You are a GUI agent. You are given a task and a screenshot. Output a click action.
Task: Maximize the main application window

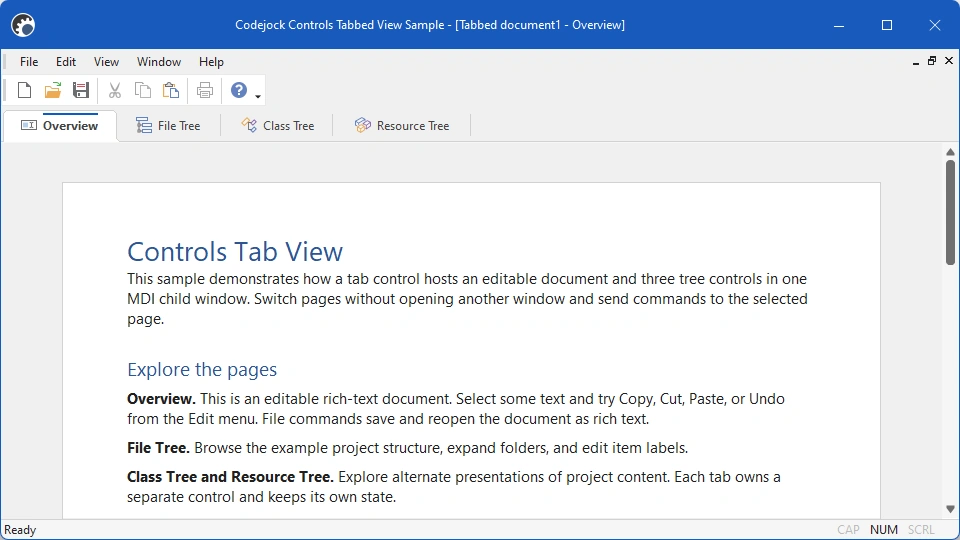point(887,25)
